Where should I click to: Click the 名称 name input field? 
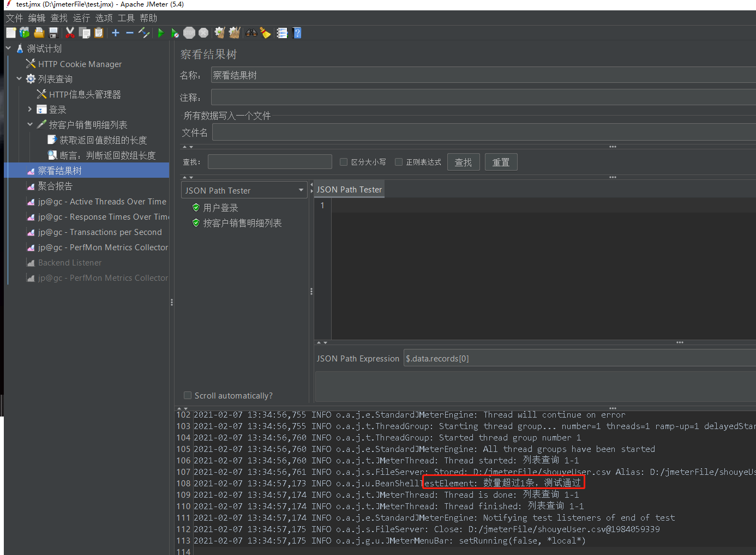tap(483, 75)
